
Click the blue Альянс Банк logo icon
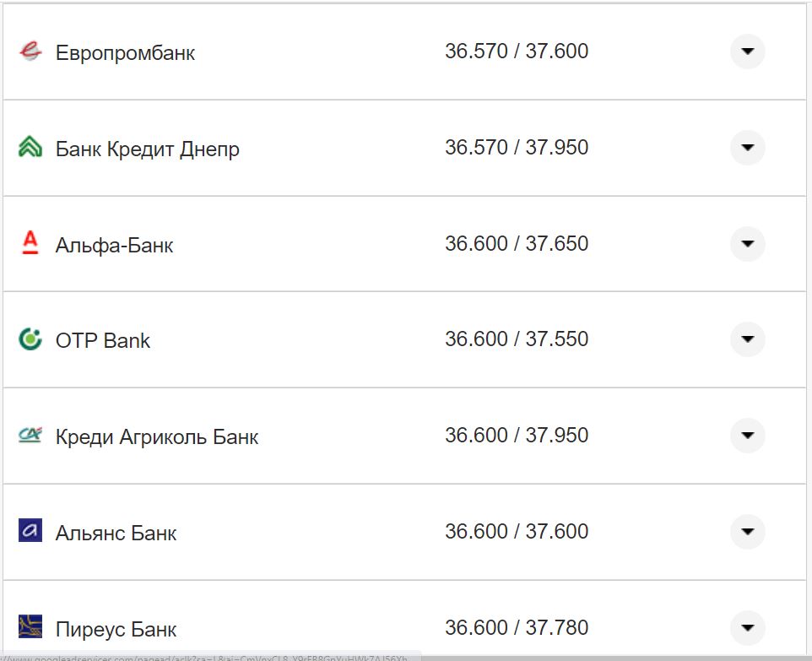click(30, 532)
